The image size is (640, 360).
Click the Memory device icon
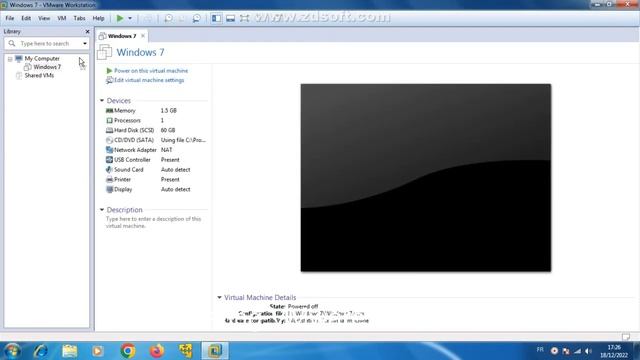pos(109,111)
